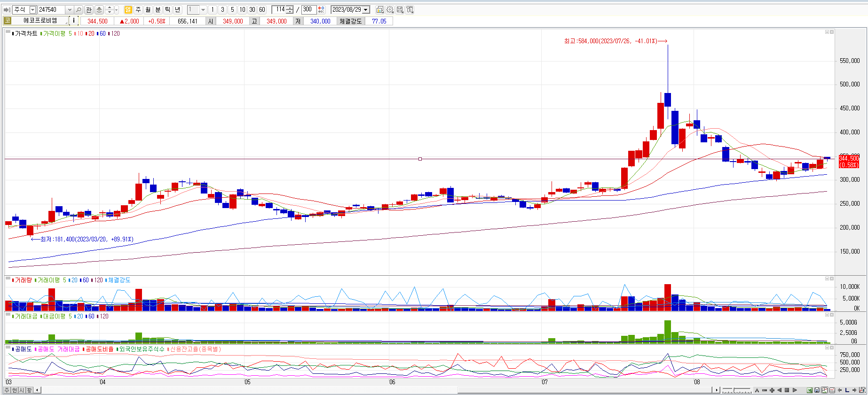Open the stock code 247540 dropdown
The width and height of the screenshot is (868, 395).
69,9
